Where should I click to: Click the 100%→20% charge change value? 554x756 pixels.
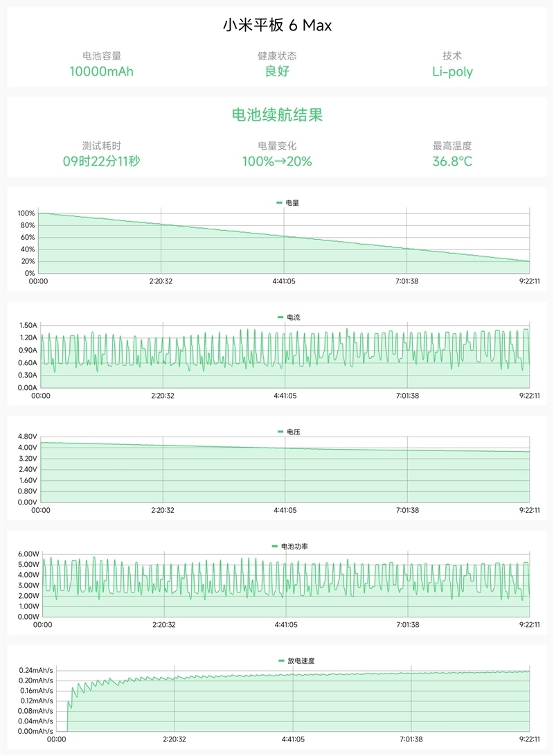(x=277, y=161)
